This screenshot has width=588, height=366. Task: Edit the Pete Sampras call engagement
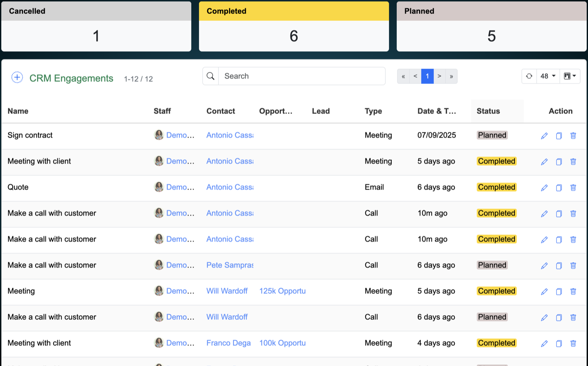tap(544, 266)
